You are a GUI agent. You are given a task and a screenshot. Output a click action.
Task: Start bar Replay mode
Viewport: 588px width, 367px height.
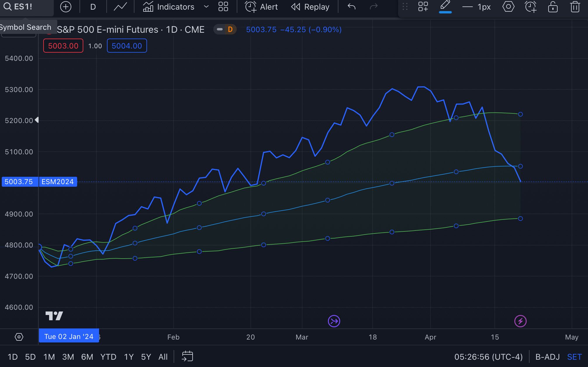tap(310, 7)
